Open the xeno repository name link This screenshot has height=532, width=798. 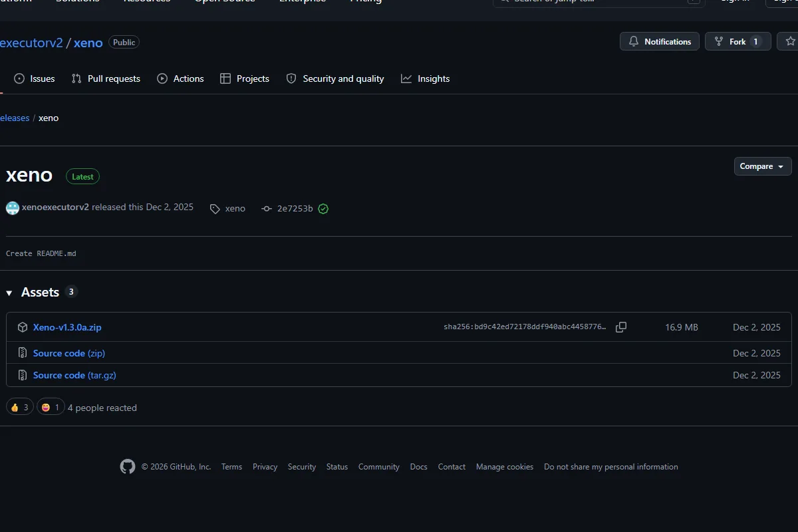pos(88,43)
